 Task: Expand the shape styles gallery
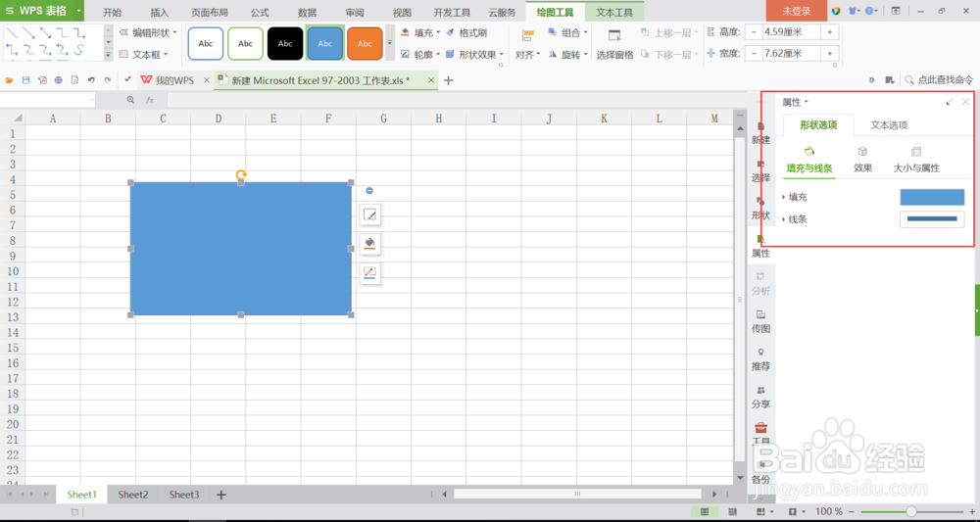(x=390, y=43)
